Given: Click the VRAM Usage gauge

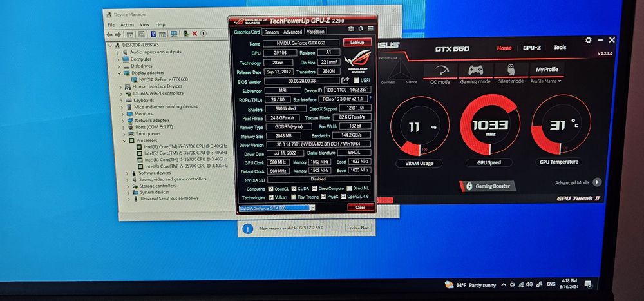Looking at the screenshot, I should coord(420,126).
